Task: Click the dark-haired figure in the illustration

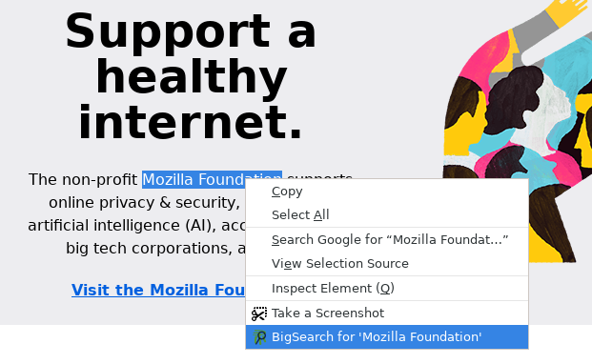Action: [515, 98]
